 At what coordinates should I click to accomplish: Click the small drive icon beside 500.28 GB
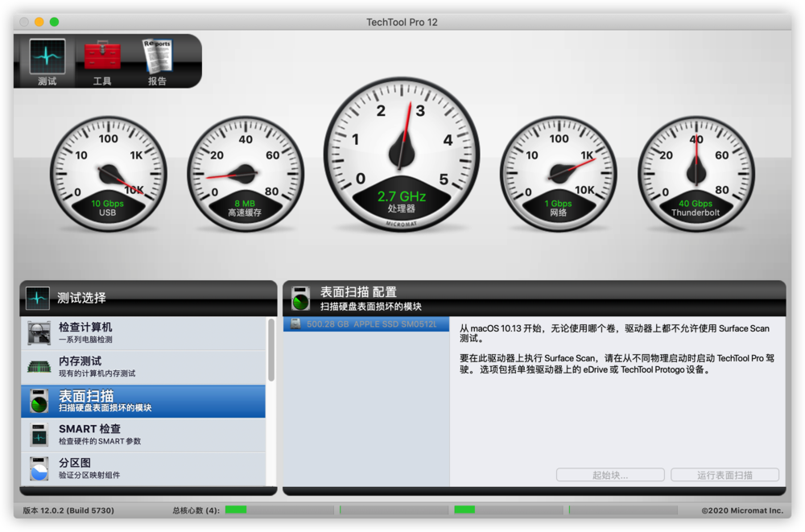(x=295, y=324)
